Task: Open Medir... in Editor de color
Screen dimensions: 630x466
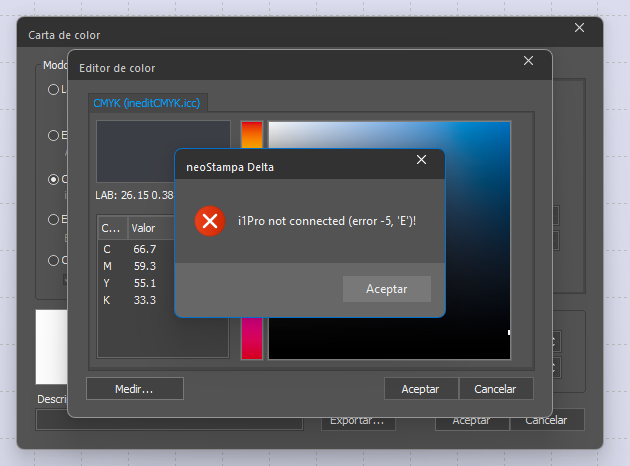Action: 135,388
